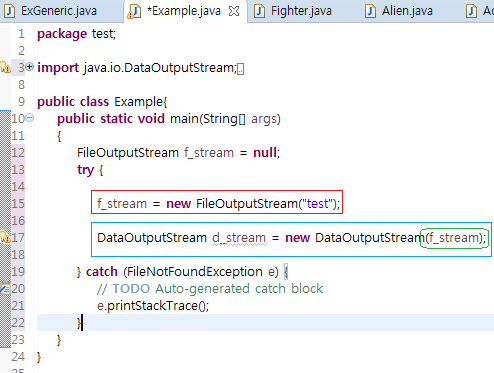The height and width of the screenshot is (373, 494).
Task: Click the "test" string literal
Action: click(318, 204)
